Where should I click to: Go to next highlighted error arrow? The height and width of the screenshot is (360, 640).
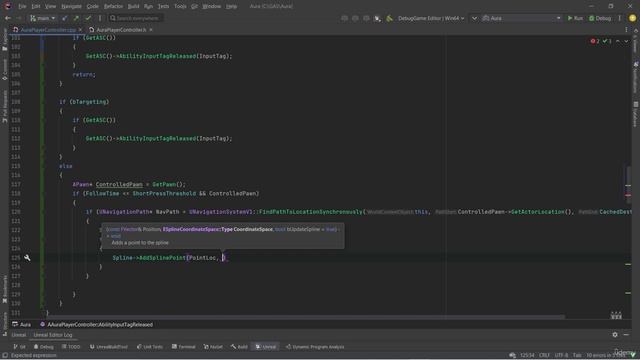pyautogui.click(x=626, y=41)
